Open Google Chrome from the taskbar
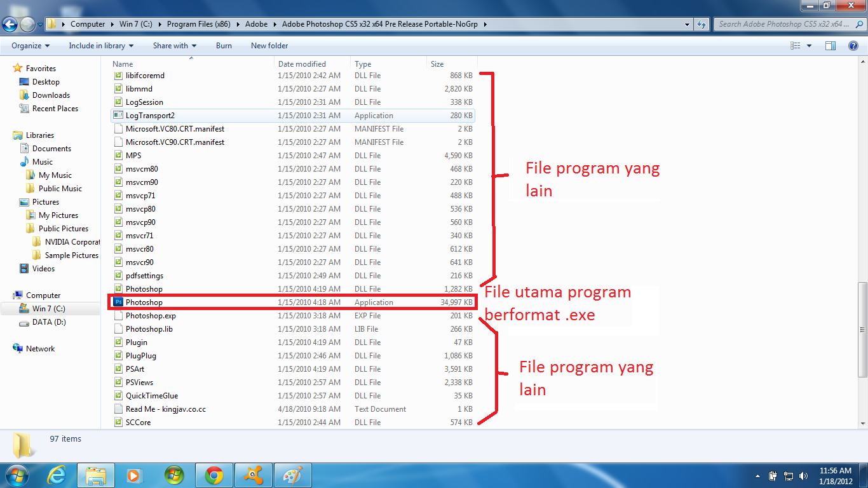Screen dimensions: 868x488 coord(214,475)
